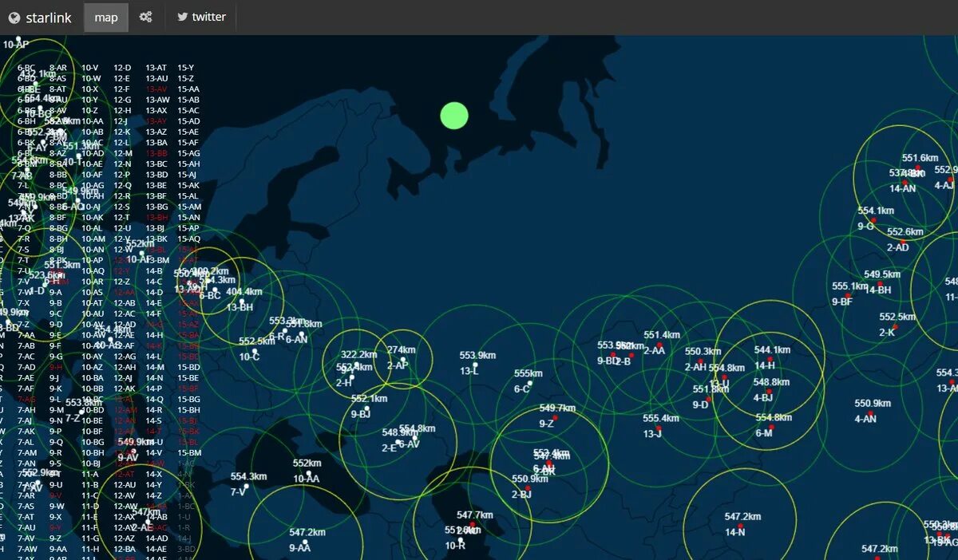Select 10-V in the satellite list

tap(90, 68)
